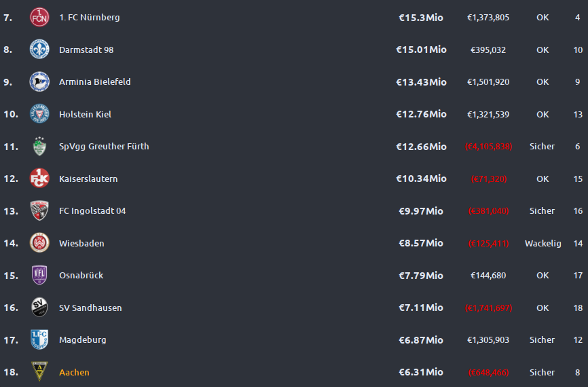Viewport: 588px width, 387px height.
Task: Click the 1. FC Nürnberg club crest
Action: pos(39,17)
